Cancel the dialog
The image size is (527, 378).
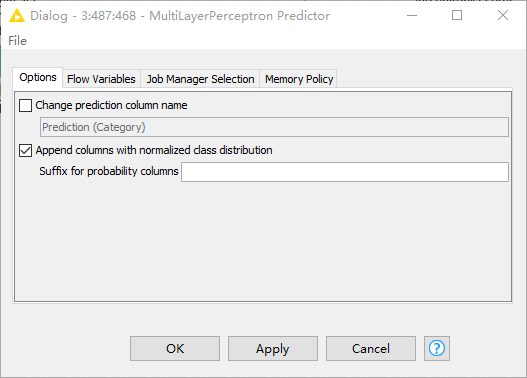pyautogui.click(x=371, y=348)
